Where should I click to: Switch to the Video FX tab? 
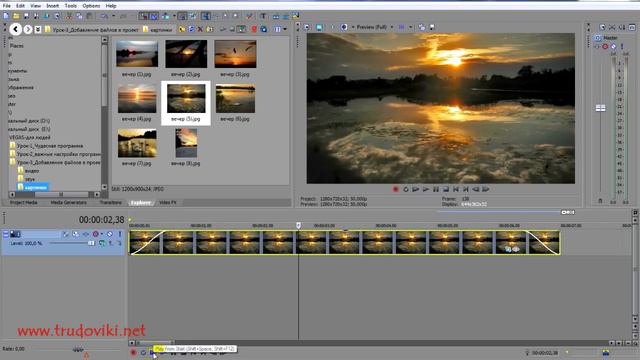168,202
